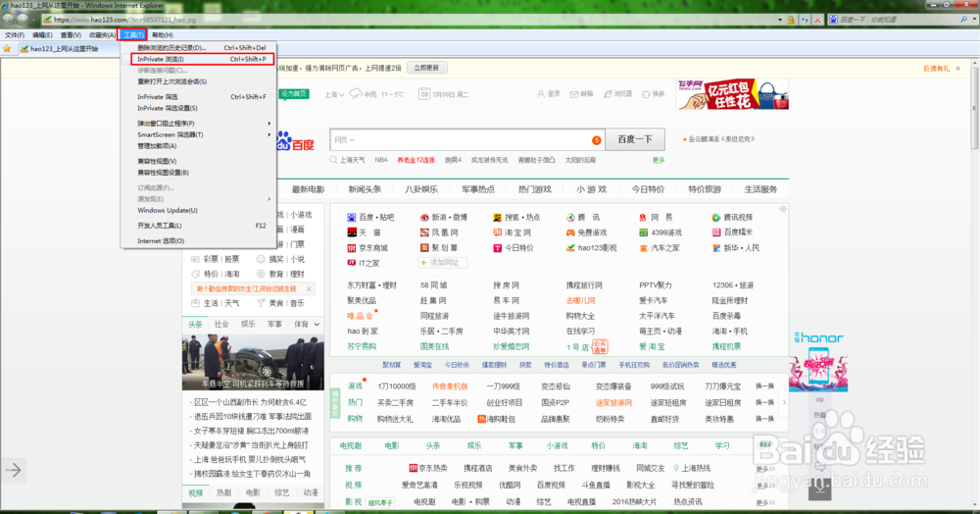980x514 pixels.
Task: Close the yellow notification bar
Action: (958, 69)
